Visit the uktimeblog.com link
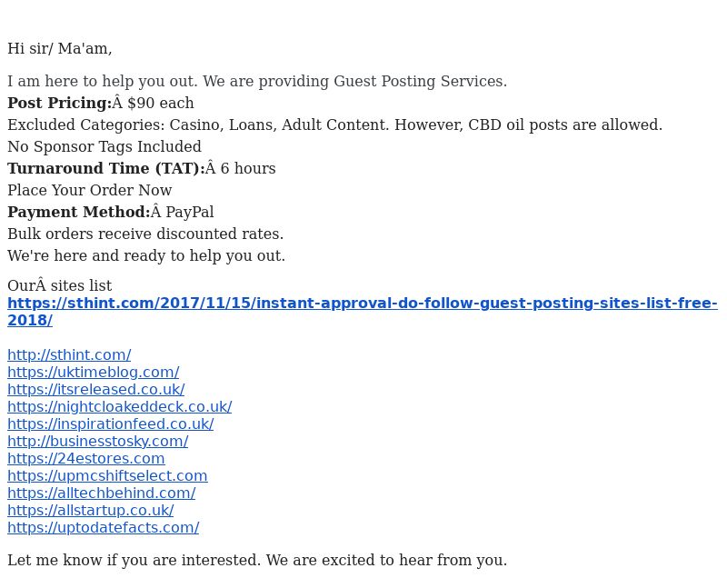 (x=94, y=373)
